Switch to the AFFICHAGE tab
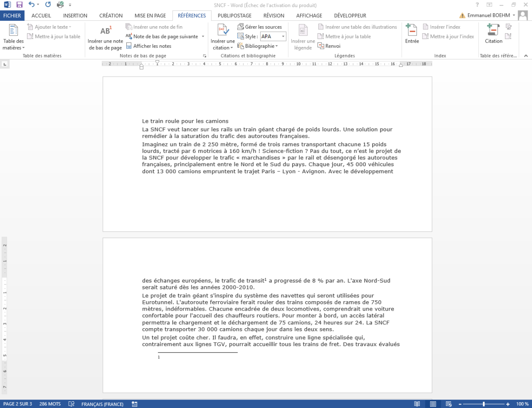The width and height of the screenshot is (532, 408). click(x=309, y=16)
